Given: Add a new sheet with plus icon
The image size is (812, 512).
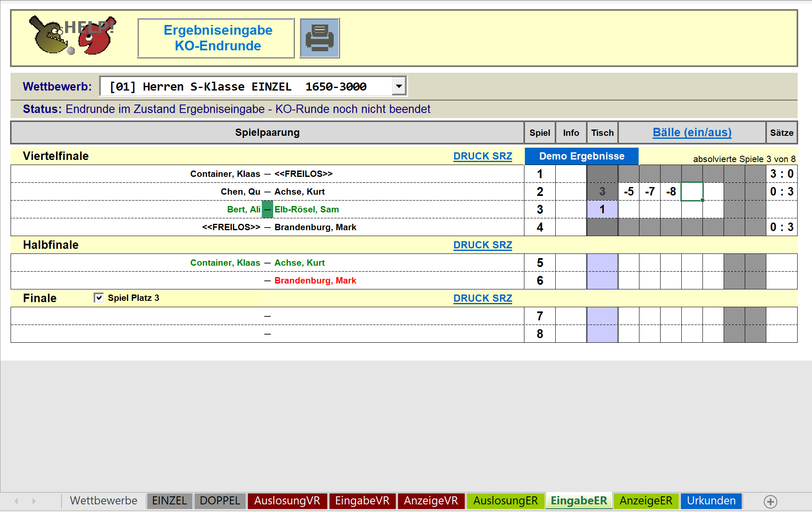Looking at the screenshot, I should 770,501.
